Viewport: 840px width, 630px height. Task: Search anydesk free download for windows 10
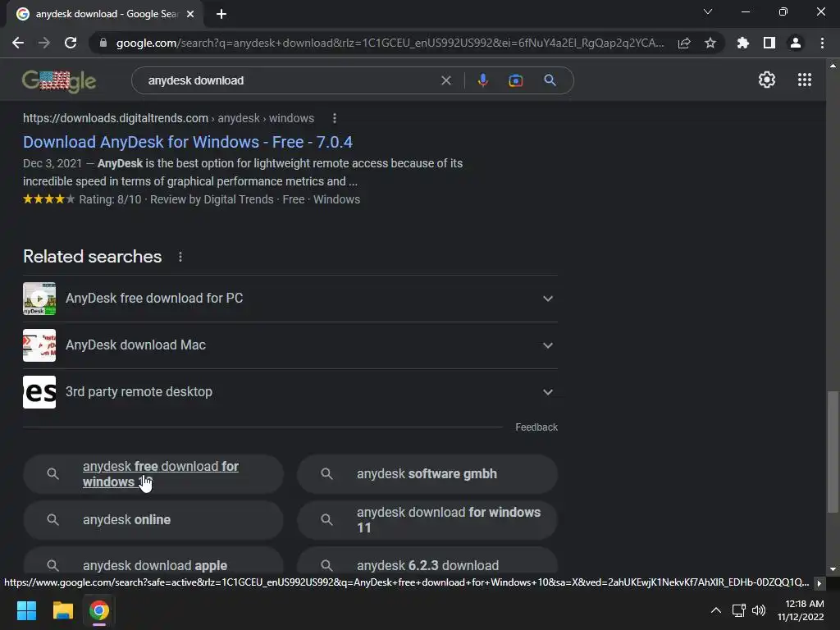click(153, 474)
